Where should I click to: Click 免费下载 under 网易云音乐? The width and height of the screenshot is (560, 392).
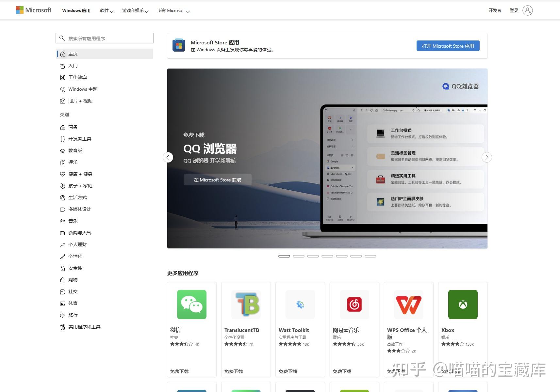coord(342,371)
